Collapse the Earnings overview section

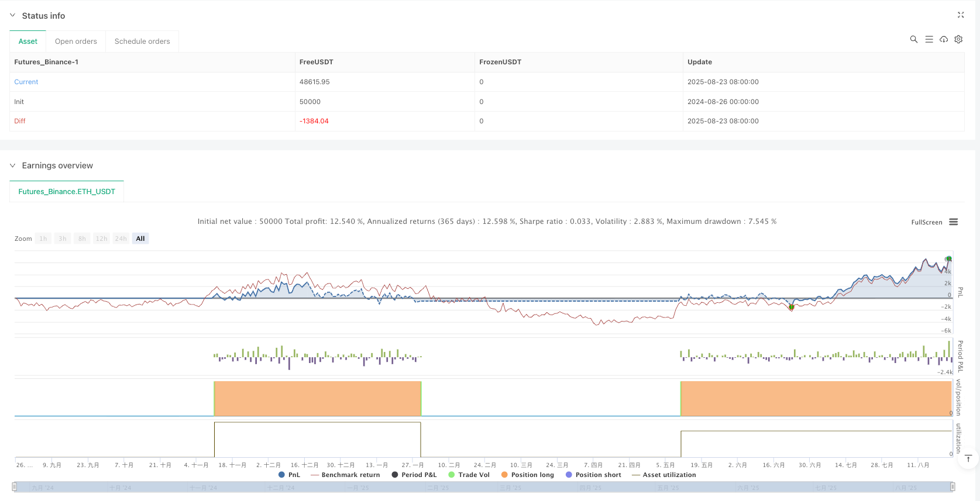point(12,165)
